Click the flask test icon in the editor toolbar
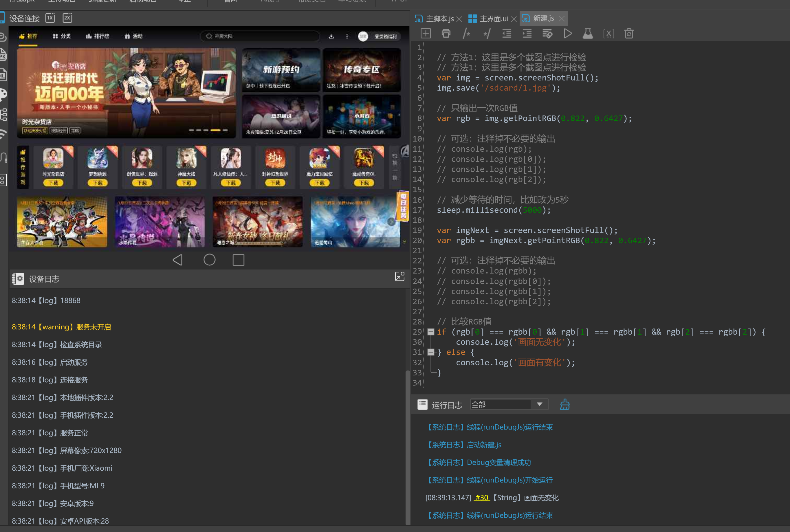This screenshot has height=532, width=790. click(588, 34)
